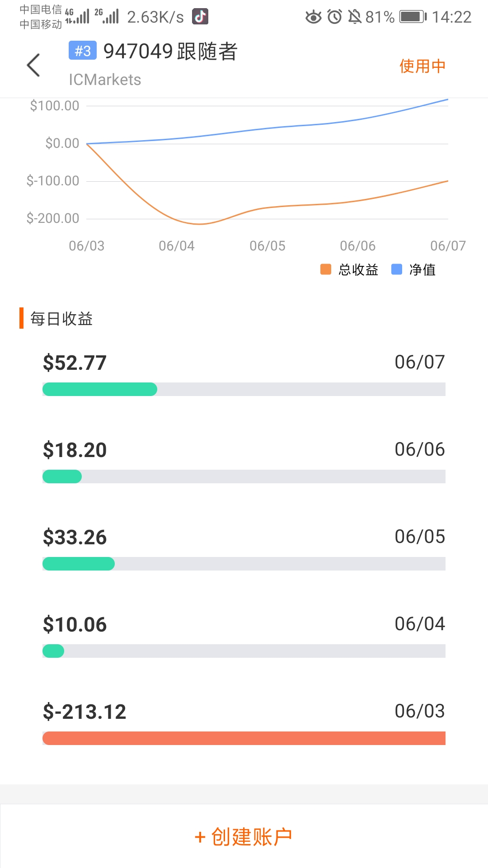Image resolution: width=488 pixels, height=868 pixels.
Task: Select the red $-213.12 loss bar
Action: (244, 738)
